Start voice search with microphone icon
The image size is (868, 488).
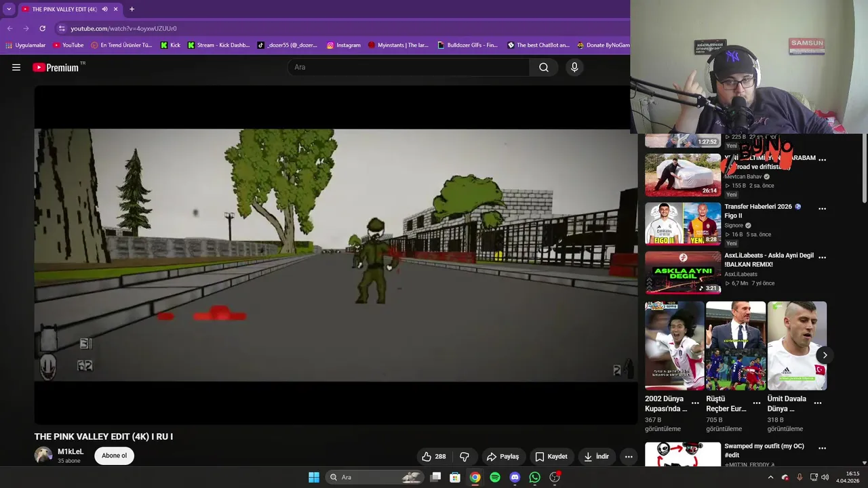pyautogui.click(x=574, y=67)
